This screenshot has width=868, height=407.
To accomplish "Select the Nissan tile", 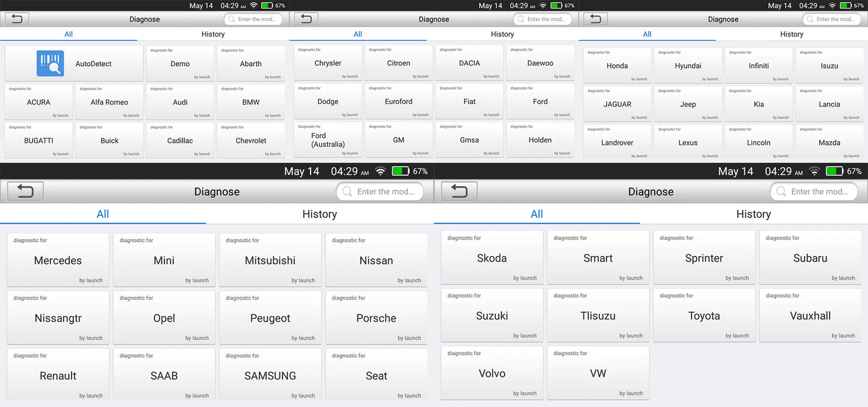I will [377, 260].
